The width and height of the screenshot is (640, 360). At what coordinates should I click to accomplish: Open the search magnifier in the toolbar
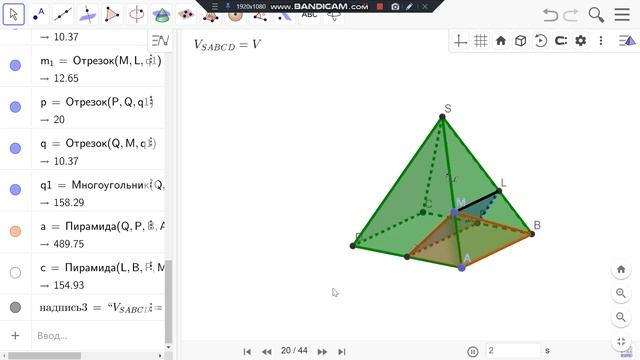click(x=596, y=15)
